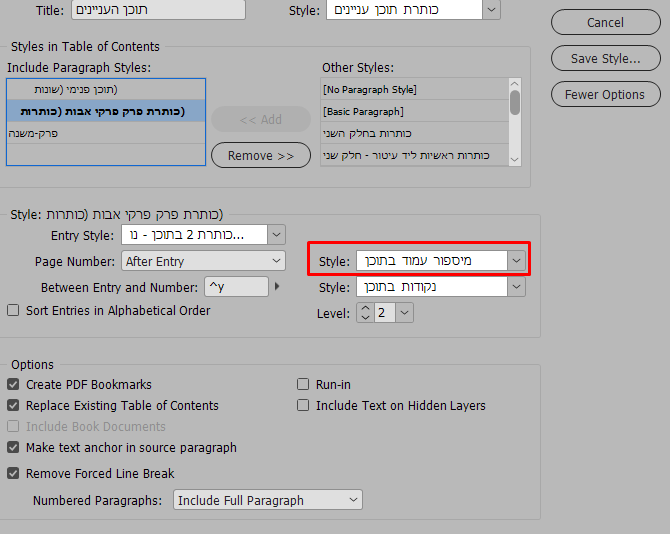Image resolution: width=670 pixels, height=534 pixels.
Task: Uncheck Make text anchor in source paragraph
Action: pos(13,447)
